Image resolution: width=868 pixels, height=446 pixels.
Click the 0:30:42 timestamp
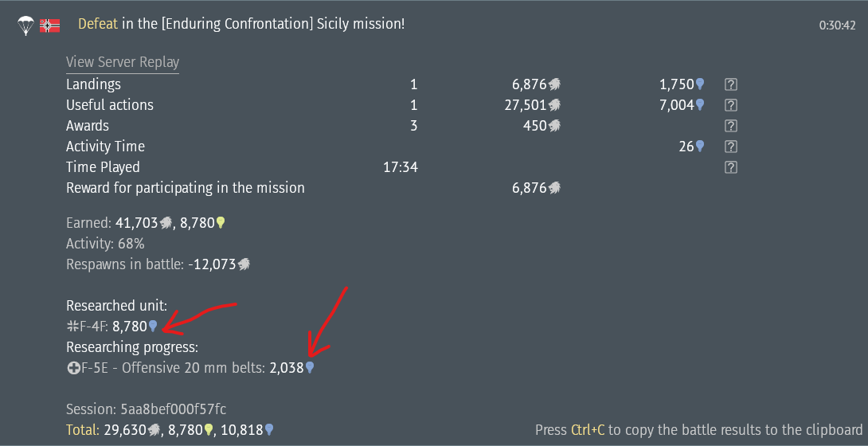(837, 25)
